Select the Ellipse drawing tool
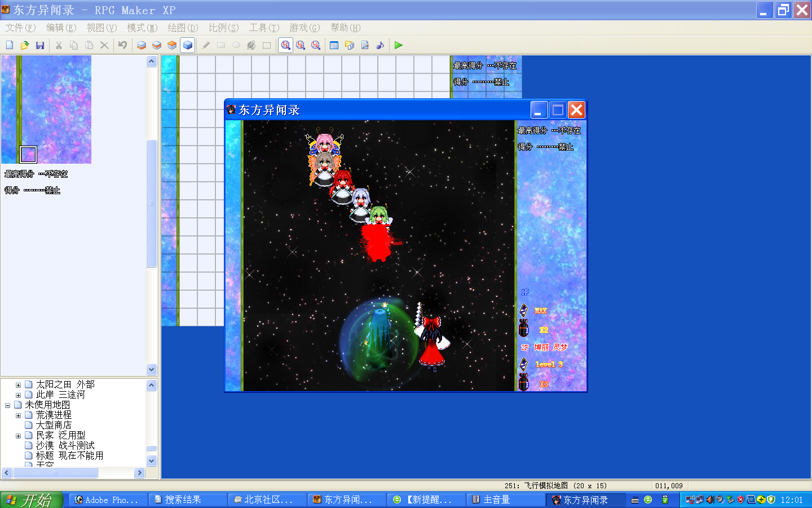 click(x=236, y=45)
